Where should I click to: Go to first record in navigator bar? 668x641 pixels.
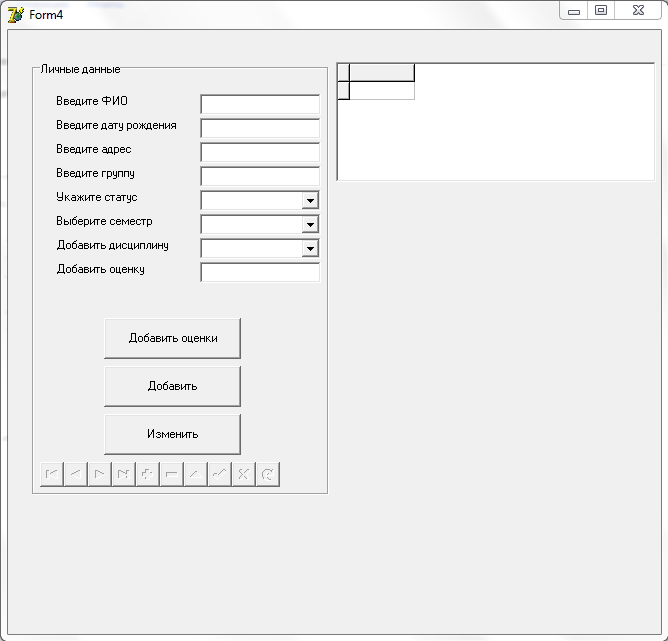click(52, 474)
